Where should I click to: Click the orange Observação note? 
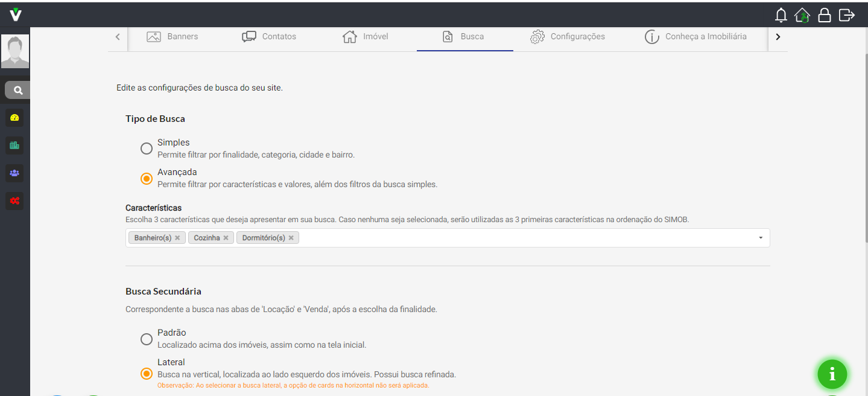(x=293, y=385)
